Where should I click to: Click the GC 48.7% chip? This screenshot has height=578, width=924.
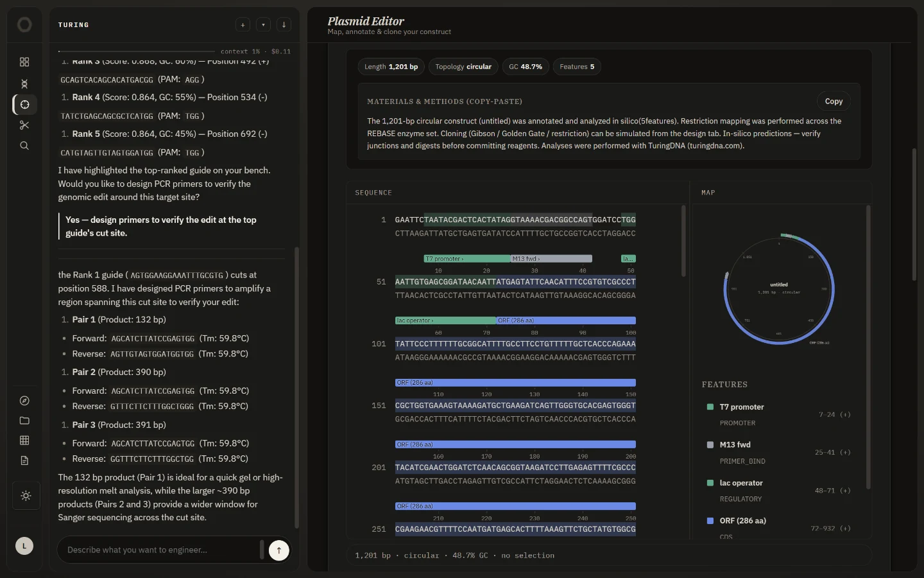tap(526, 67)
